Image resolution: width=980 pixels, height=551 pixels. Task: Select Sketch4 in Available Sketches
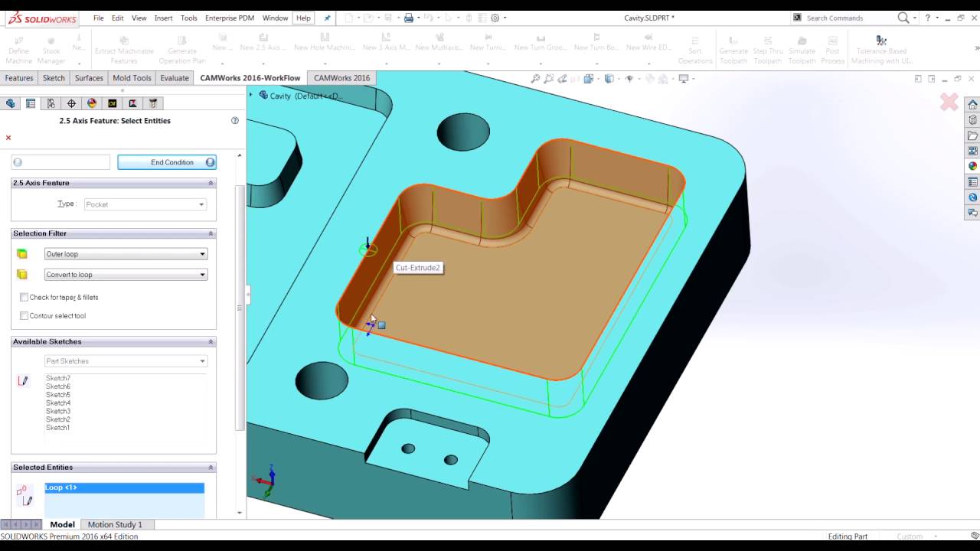[x=58, y=403]
